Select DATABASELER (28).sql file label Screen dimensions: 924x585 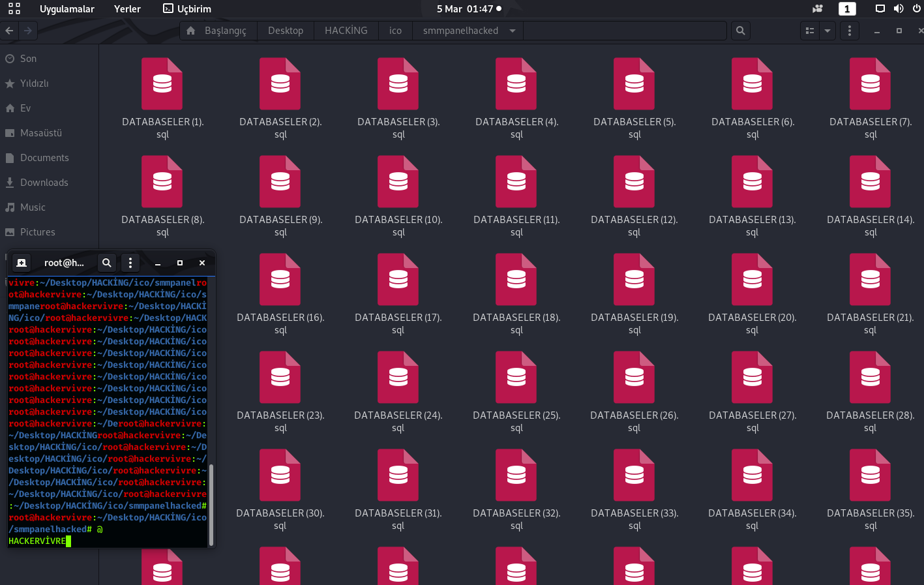871,421
